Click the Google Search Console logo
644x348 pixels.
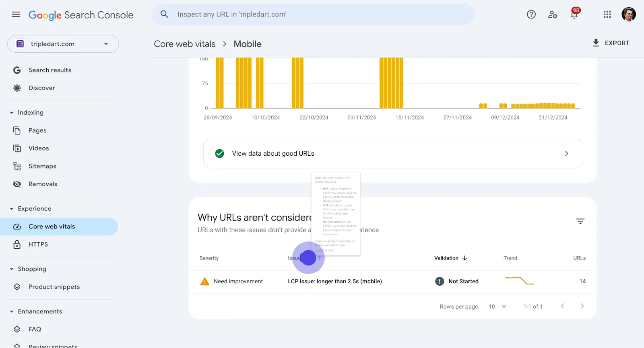tap(81, 15)
